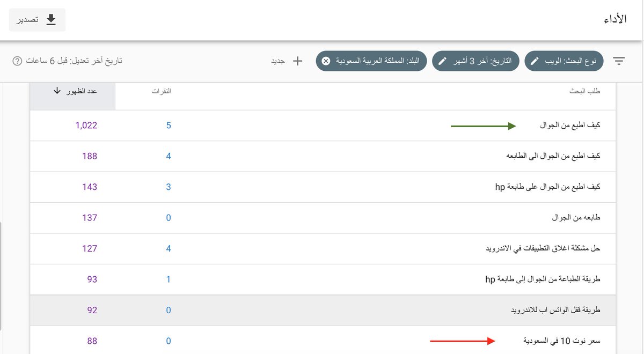Select query كيف اطبع من الجوال على طابعة hp
Screen dimensions: 644x354
click(x=547, y=187)
